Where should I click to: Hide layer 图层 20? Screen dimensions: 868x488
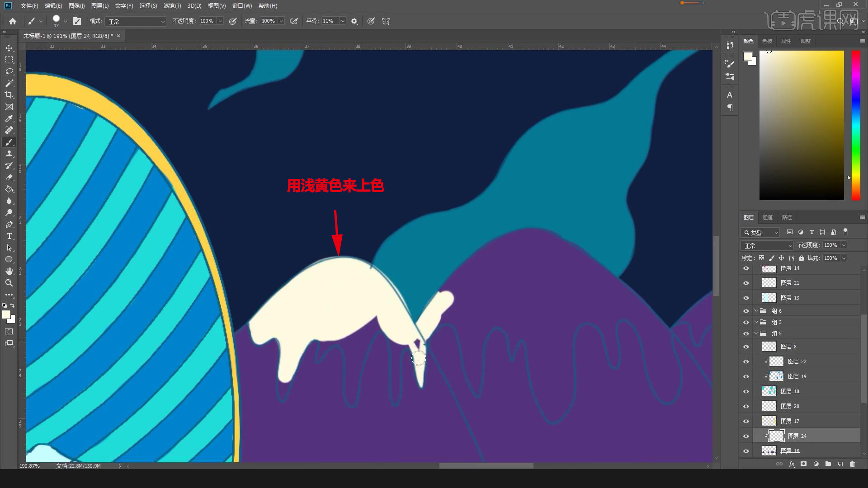746,406
